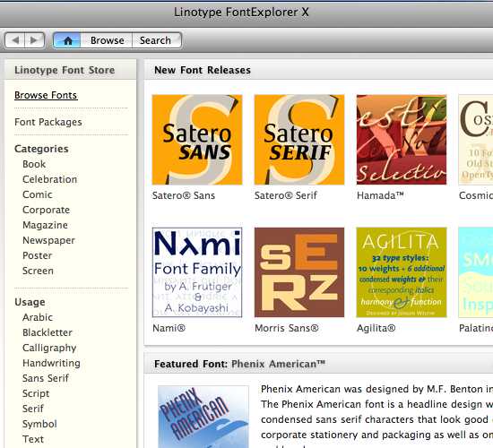
Task: Choose Handwriting under Usage
Action: [51, 363]
